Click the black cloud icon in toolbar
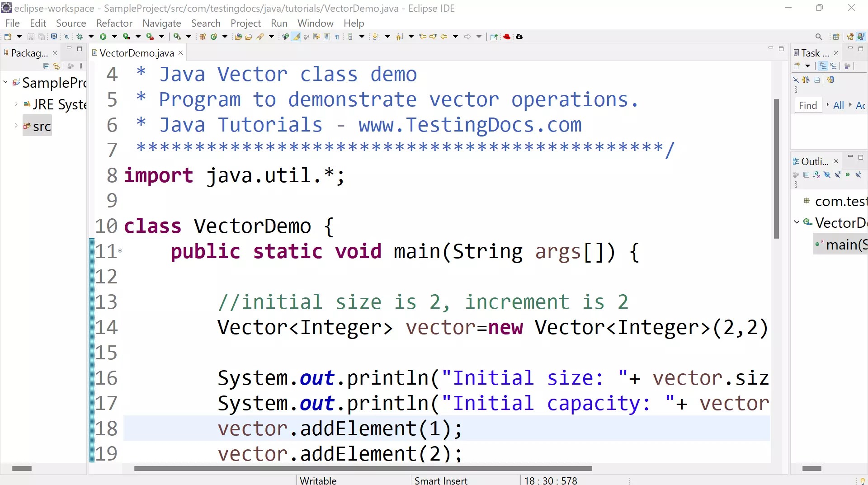The image size is (868, 485). point(519,37)
